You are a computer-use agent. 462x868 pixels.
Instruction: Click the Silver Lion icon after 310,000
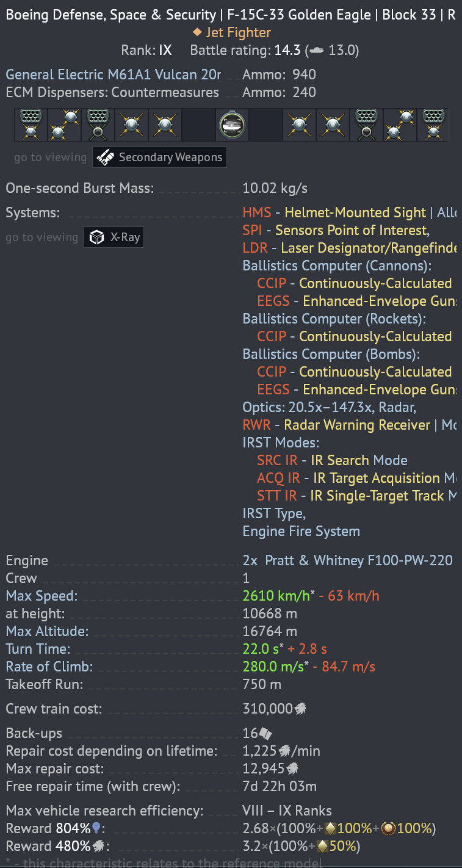(300, 709)
